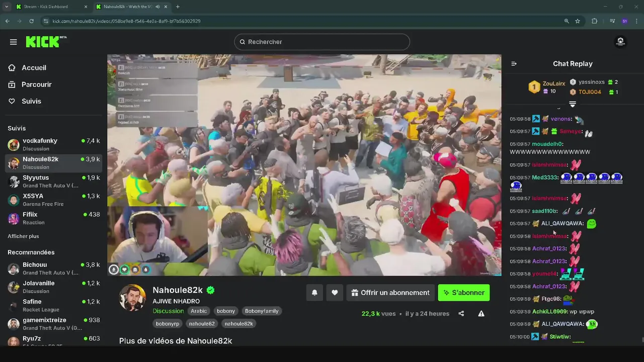Open X5SYA channel in sidebar
The width and height of the screenshot is (644, 362).
[x=53, y=200]
